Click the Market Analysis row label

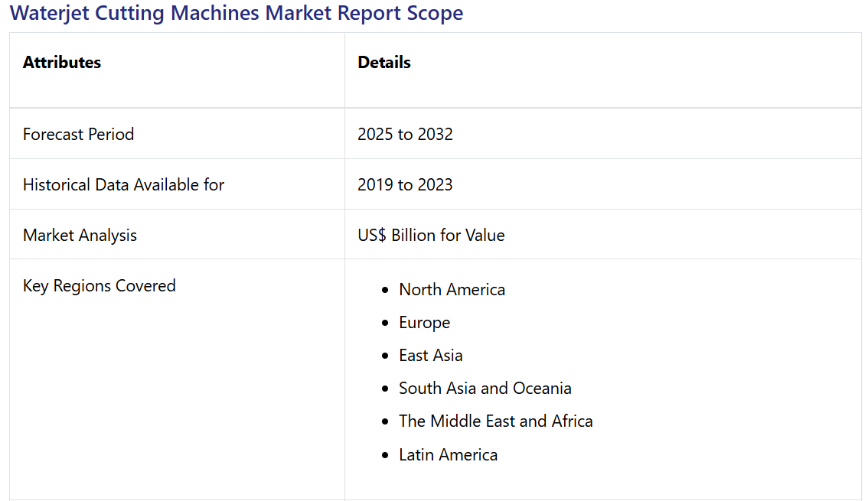80,236
